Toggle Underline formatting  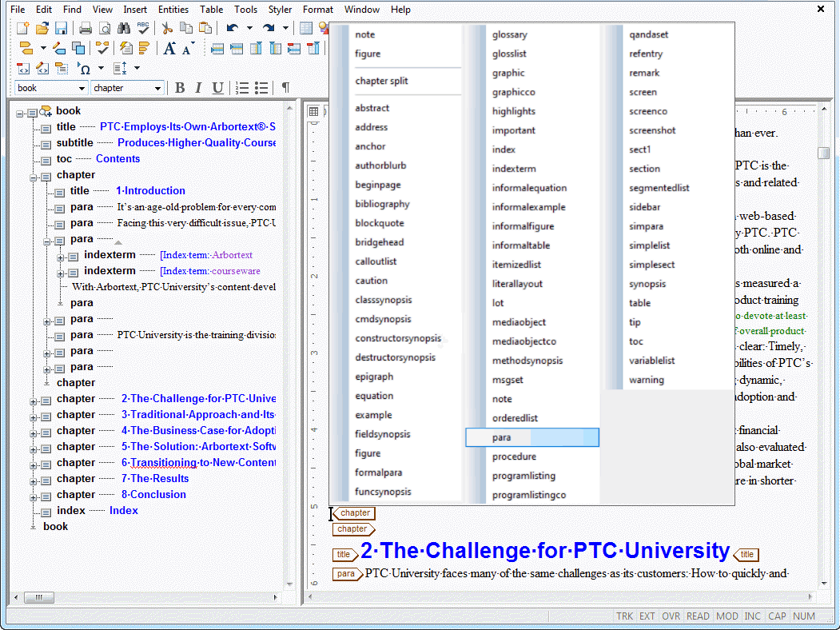[217, 88]
